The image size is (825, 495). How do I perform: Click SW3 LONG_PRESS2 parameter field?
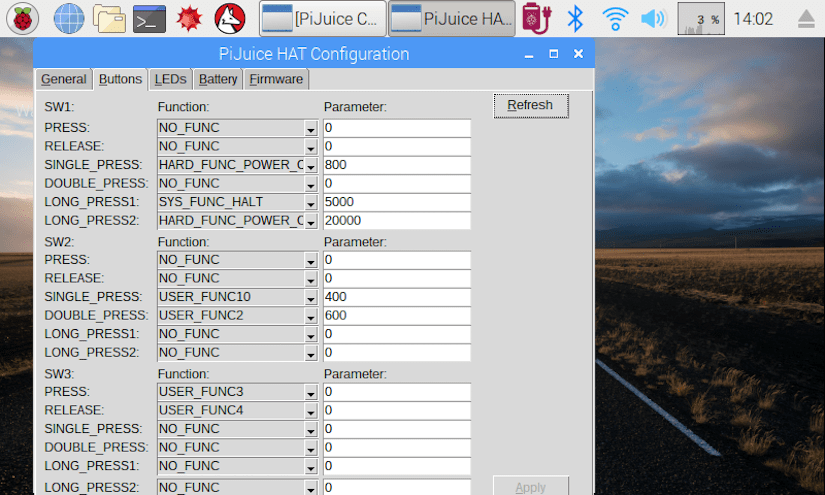[x=397, y=487]
